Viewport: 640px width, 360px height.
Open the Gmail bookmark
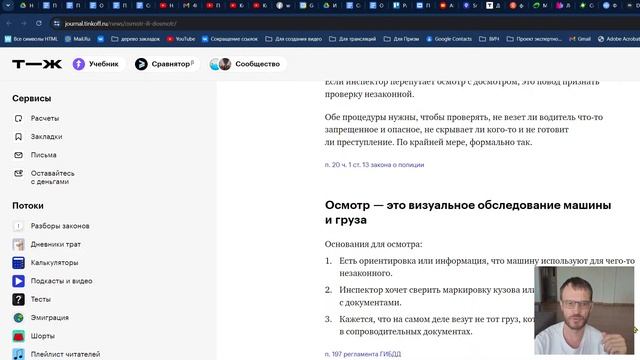pyautogui.click(x=580, y=39)
